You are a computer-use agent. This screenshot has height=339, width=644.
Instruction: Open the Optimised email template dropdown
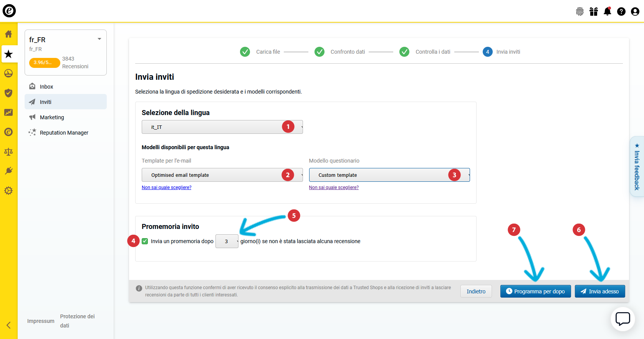(222, 175)
